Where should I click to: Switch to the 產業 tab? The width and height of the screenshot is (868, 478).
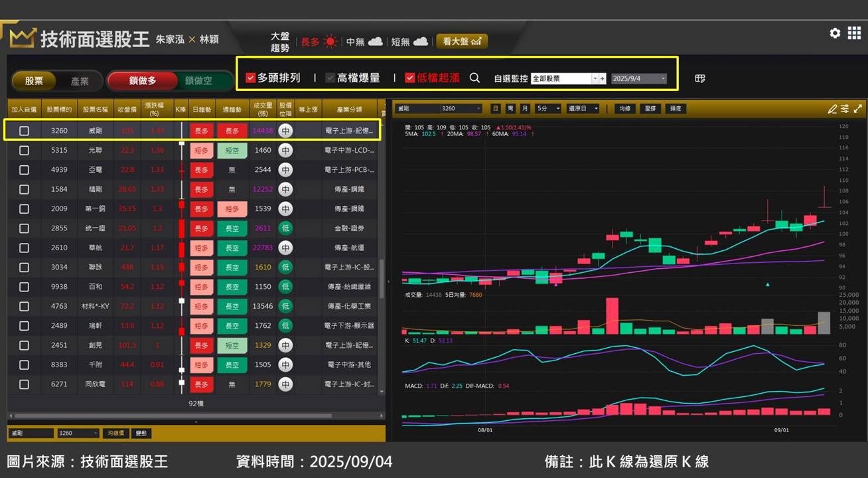click(x=80, y=81)
